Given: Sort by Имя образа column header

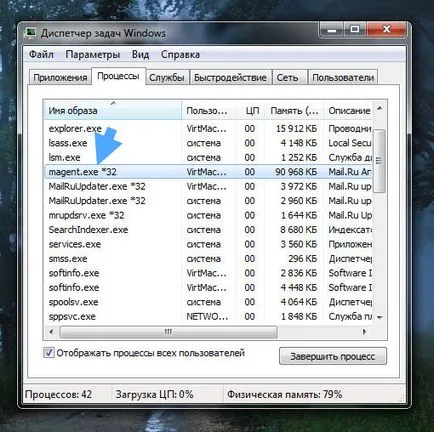Looking at the screenshot, I should (x=113, y=110).
